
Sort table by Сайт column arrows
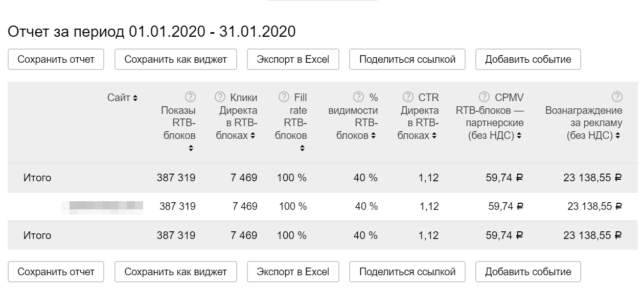click(135, 98)
